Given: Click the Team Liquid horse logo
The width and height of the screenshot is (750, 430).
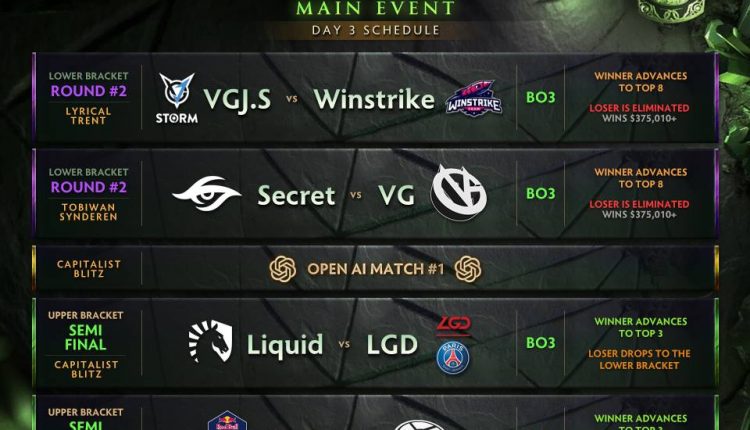Looking at the screenshot, I should coord(210,342).
